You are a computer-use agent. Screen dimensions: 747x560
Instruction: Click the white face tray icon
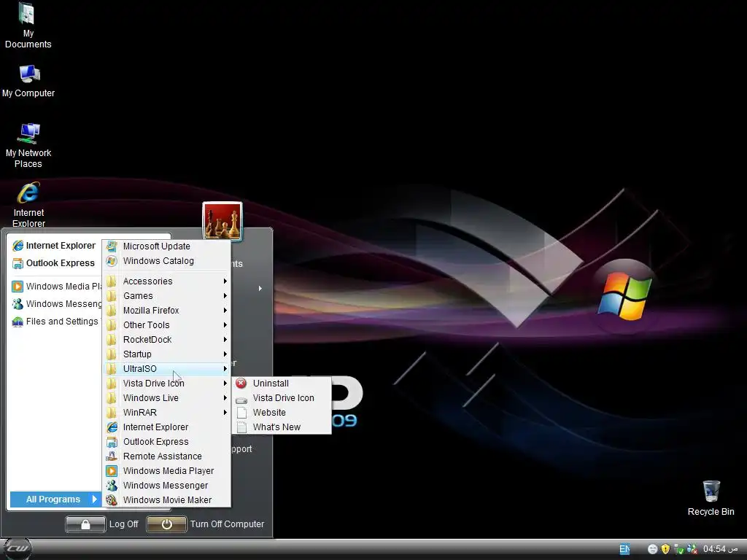point(653,549)
